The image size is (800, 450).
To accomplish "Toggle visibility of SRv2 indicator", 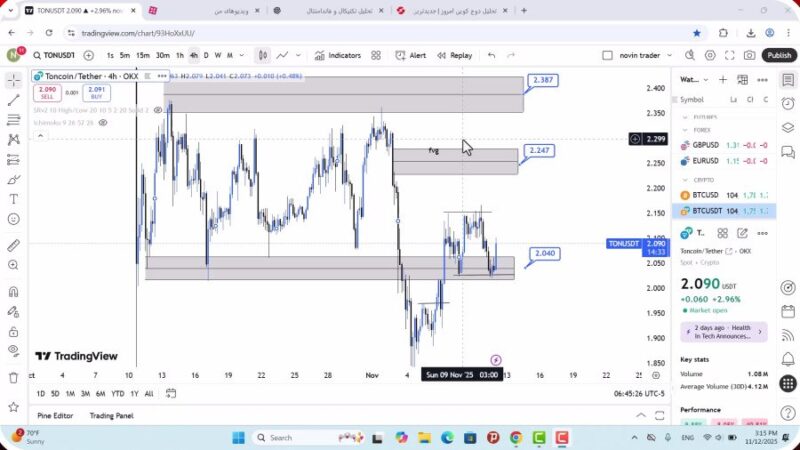I will click(x=157, y=110).
